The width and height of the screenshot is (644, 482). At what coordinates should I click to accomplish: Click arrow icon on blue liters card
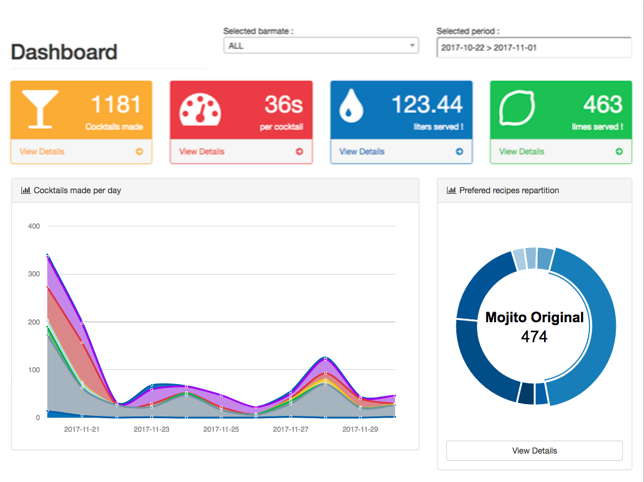click(459, 152)
